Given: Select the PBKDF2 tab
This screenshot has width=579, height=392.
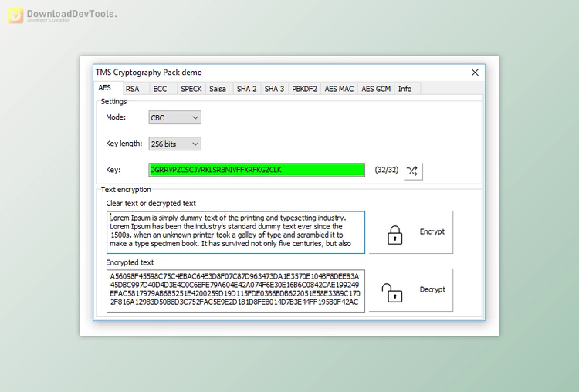Looking at the screenshot, I should (305, 89).
